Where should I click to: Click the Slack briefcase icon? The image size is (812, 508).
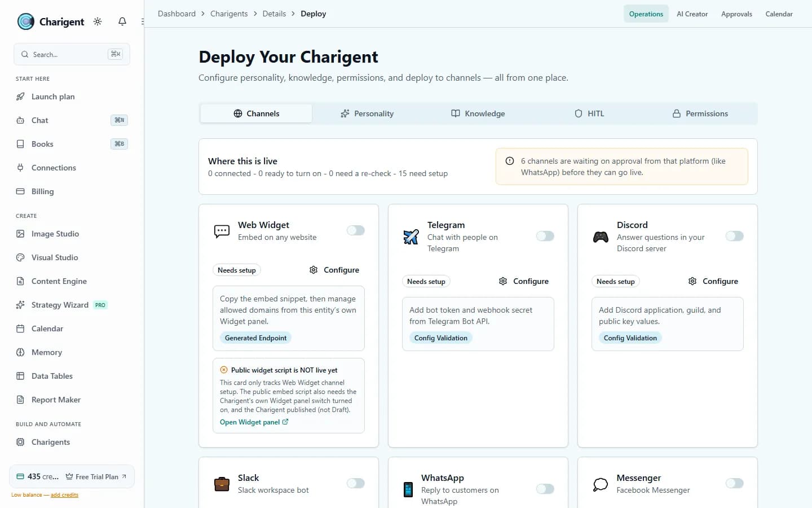pyautogui.click(x=222, y=484)
